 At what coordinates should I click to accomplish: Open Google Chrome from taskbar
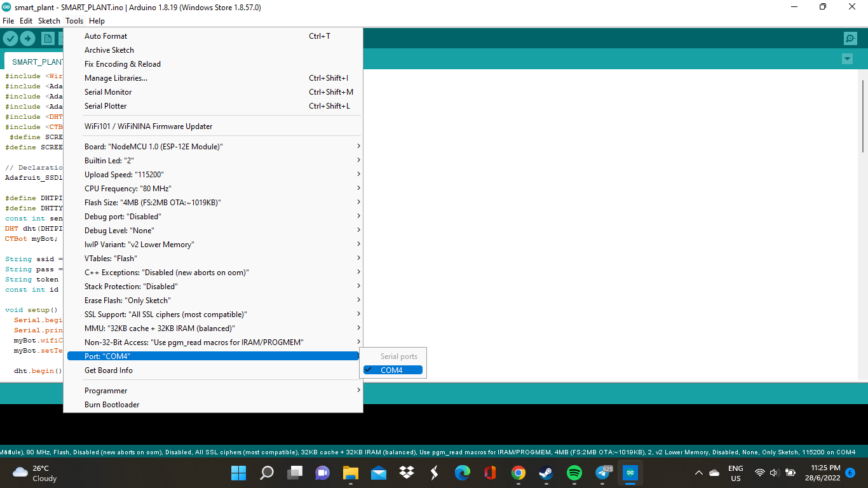pyautogui.click(x=519, y=473)
